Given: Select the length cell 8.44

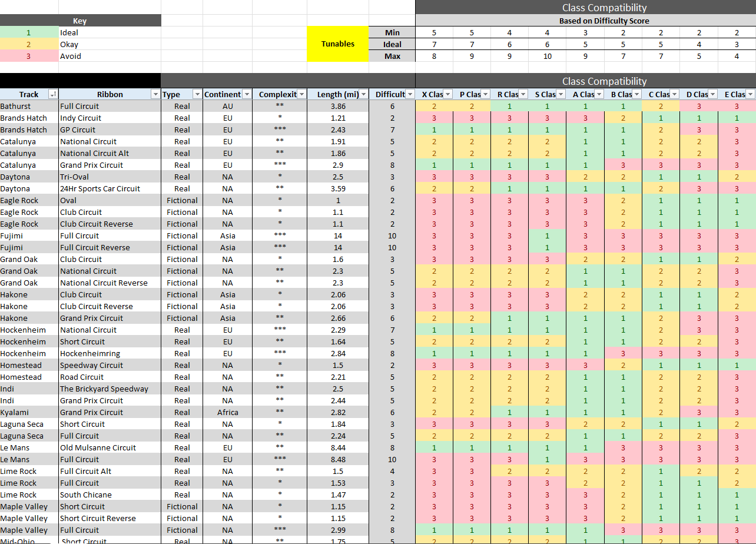Looking at the screenshot, I should [338, 447].
